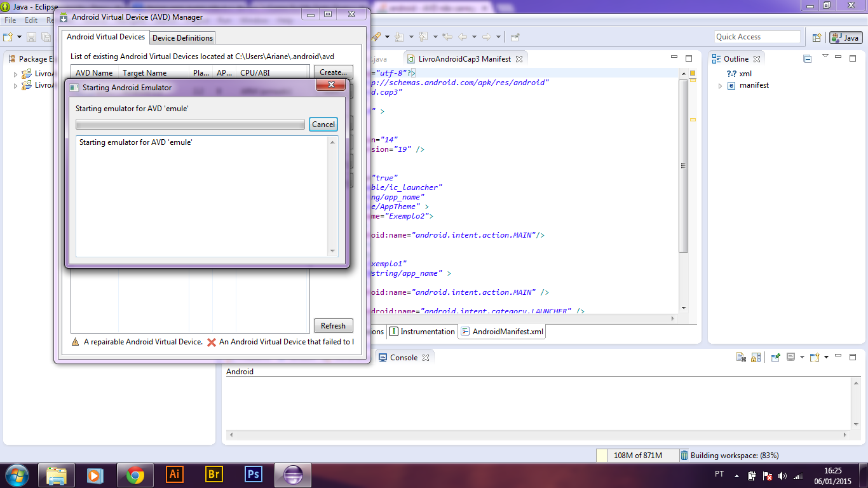The image size is (868, 488).
Task: Click the Previous Annotation toolbar icon
Action: (423, 37)
